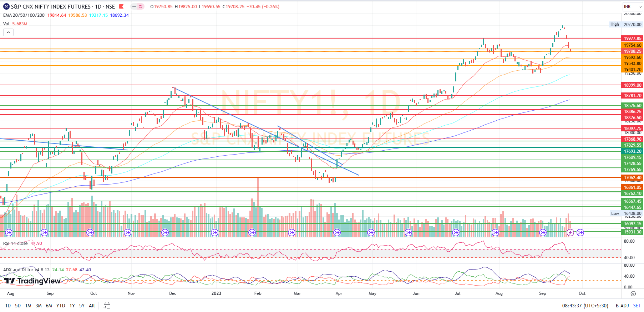Click the 2023 label on time axis
The width and height of the screenshot is (644, 312).
[216, 293]
